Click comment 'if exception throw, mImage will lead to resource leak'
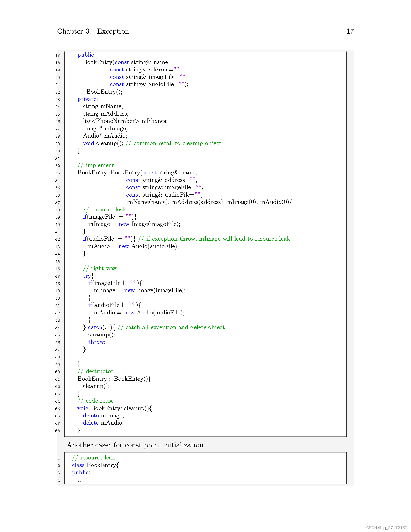This screenshot has width=411, height=532. pyautogui.click(x=218, y=239)
